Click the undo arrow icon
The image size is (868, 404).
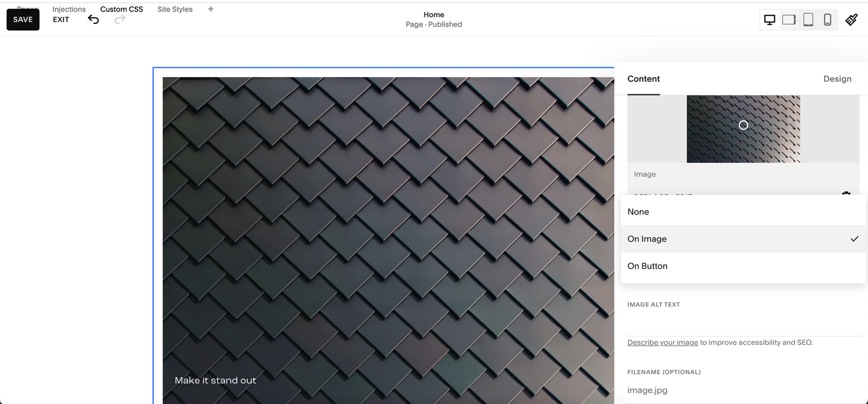click(93, 19)
